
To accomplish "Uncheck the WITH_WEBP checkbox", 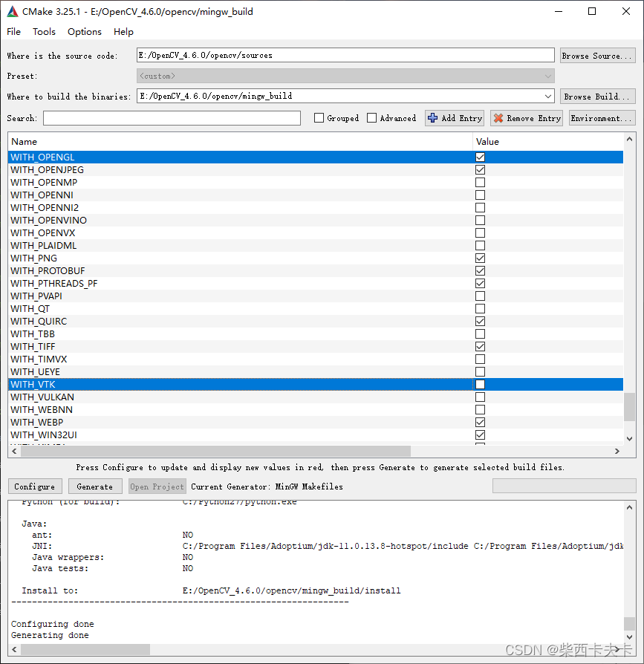I will click(x=480, y=423).
